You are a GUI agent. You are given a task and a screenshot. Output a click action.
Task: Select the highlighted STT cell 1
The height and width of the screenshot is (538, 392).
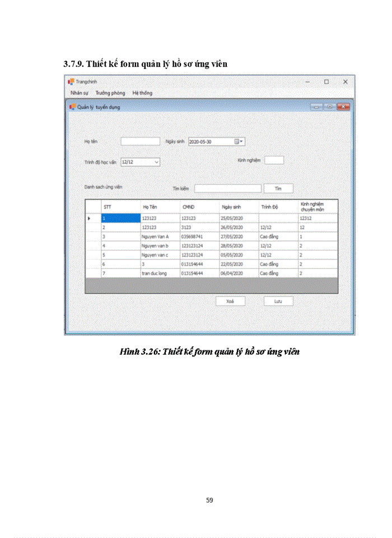tap(121, 218)
